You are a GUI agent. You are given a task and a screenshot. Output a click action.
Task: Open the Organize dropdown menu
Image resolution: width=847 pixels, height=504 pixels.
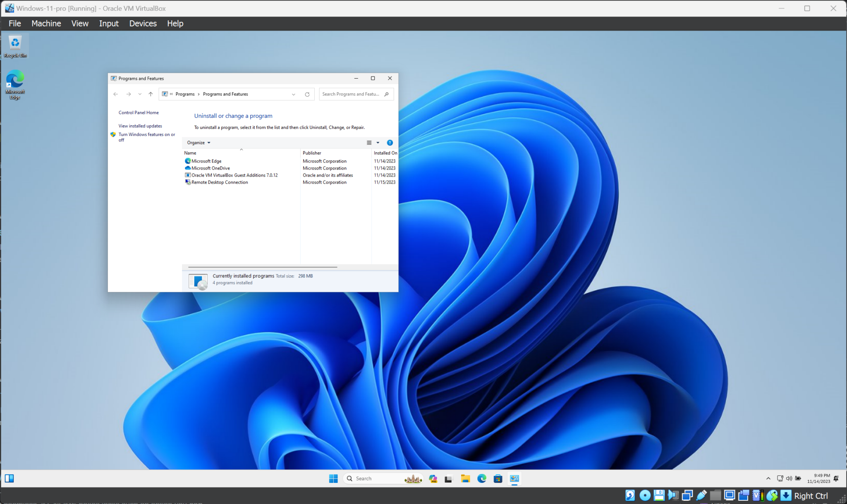[x=198, y=142]
